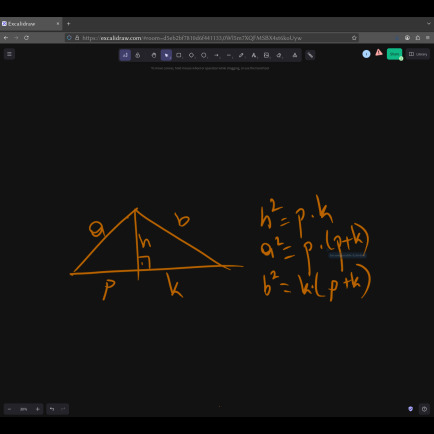
Task: Select the Hand panning tool
Action: coord(154,55)
